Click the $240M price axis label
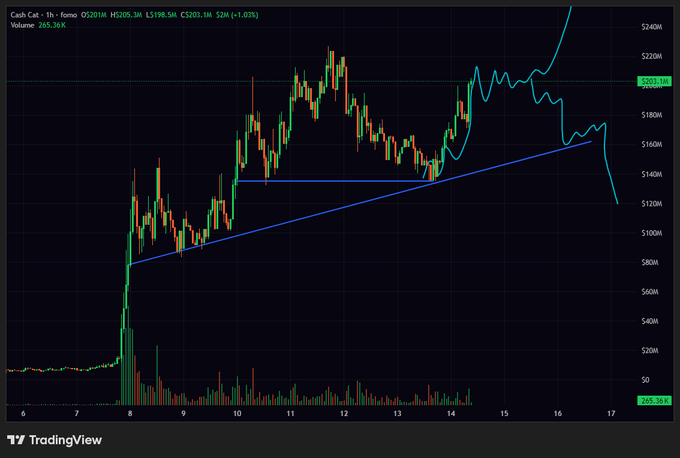 click(652, 27)
